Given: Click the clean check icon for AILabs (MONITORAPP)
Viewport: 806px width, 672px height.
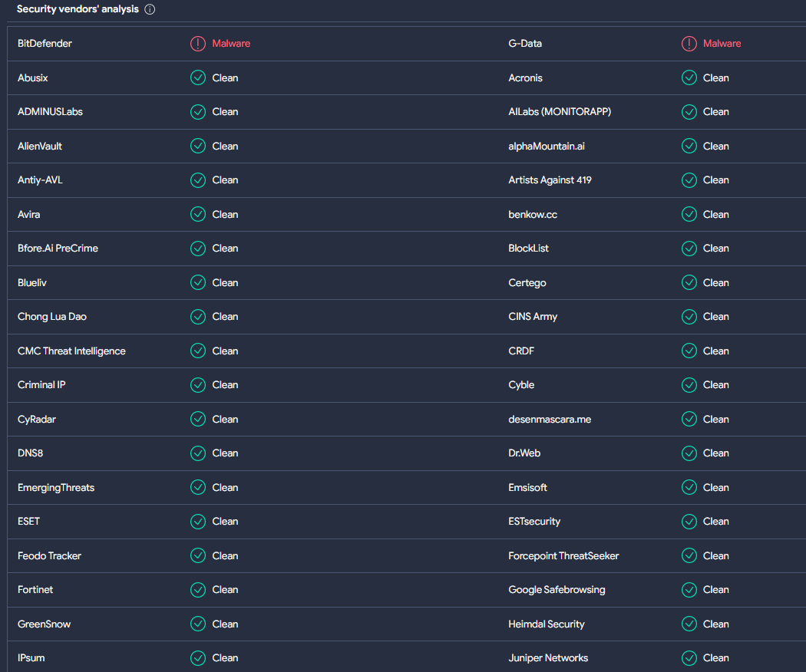Looking at the screenshot, I should coord(689,111).
